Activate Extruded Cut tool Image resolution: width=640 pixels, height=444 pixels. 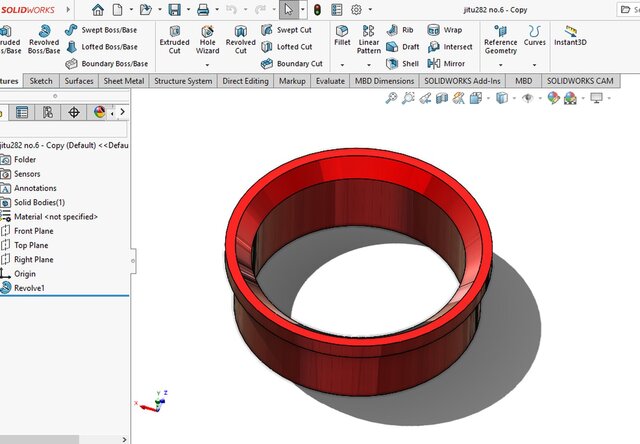pyautogui.click(x=175, y=40)
